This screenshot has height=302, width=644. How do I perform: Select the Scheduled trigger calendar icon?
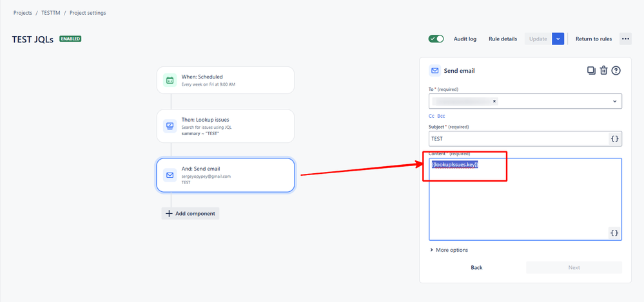170,80
